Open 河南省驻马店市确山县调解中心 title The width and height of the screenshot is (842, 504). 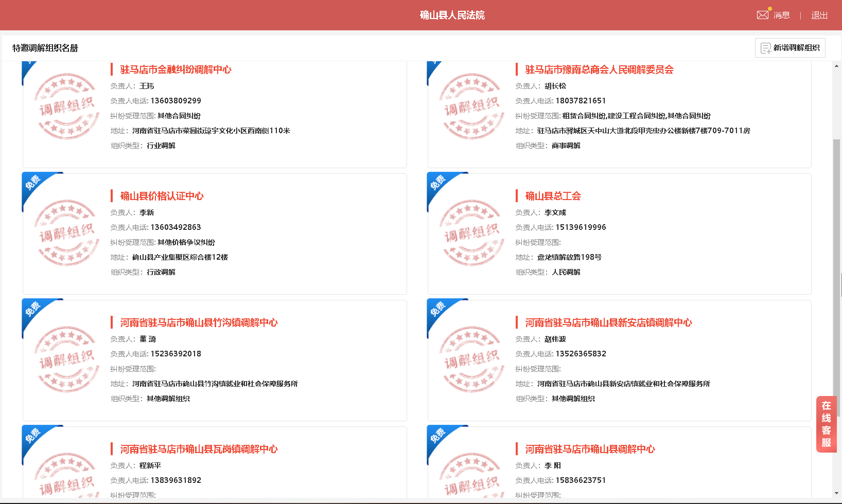point(590,449)
